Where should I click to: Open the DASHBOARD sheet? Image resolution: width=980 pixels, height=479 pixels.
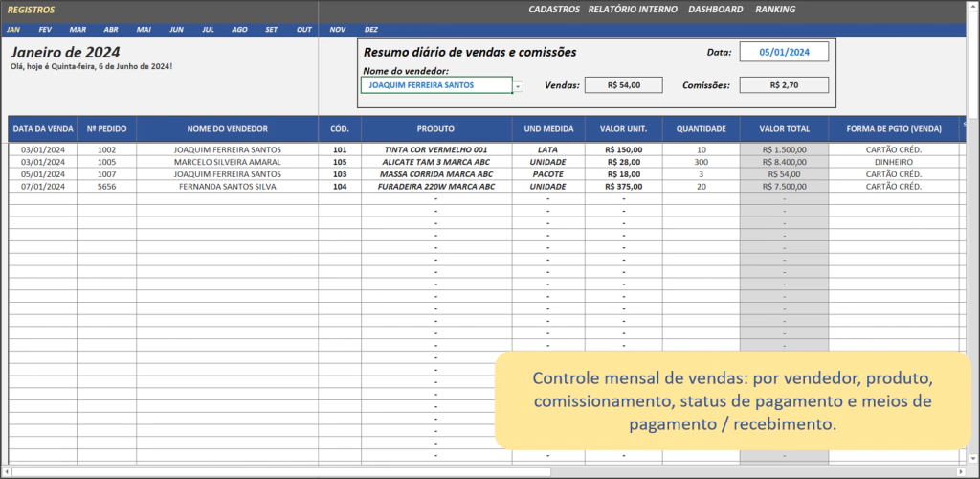pos(716,10)
